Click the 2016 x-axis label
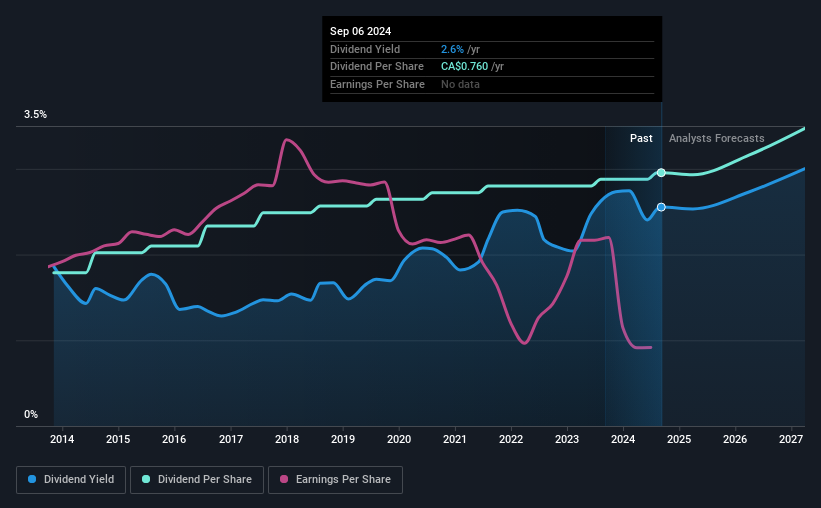 (174, 439)
